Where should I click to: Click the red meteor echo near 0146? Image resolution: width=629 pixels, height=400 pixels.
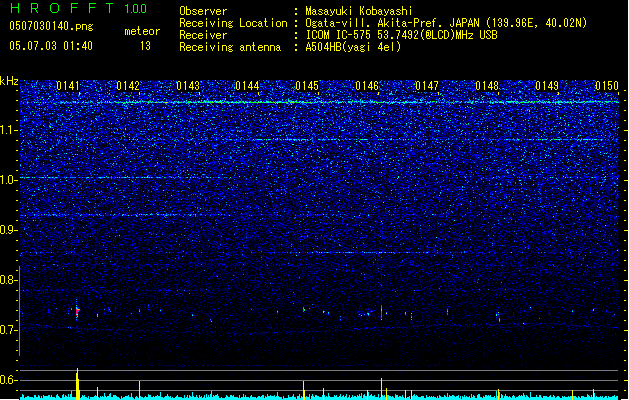(381, 313)
